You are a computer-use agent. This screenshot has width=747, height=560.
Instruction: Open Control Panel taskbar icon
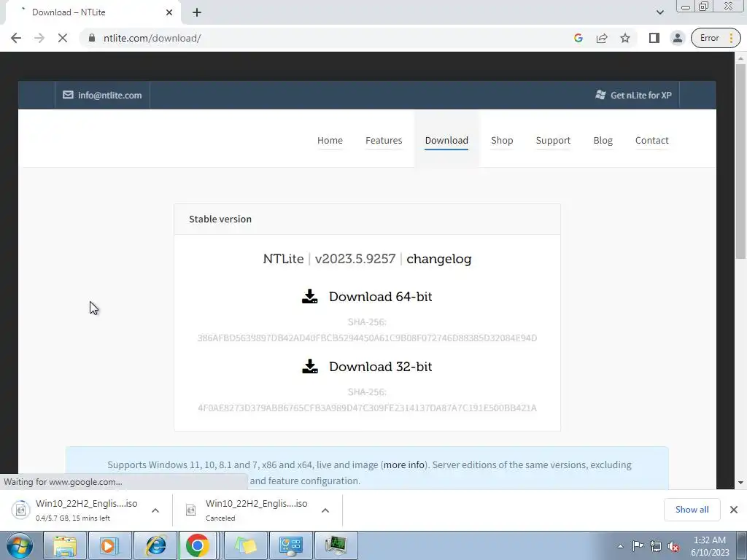pyautogui.click(x=290, y=545)
